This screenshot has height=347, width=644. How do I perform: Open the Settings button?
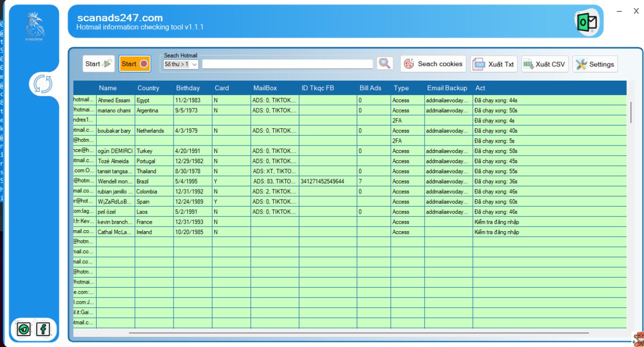click(x=595, y=64)
